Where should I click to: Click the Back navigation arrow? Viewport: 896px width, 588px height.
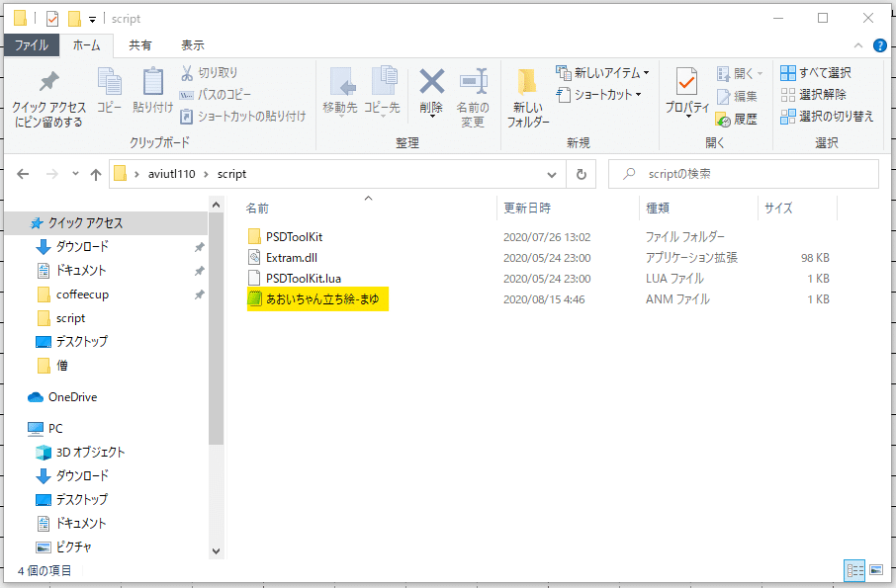click(x=23, y=174)
